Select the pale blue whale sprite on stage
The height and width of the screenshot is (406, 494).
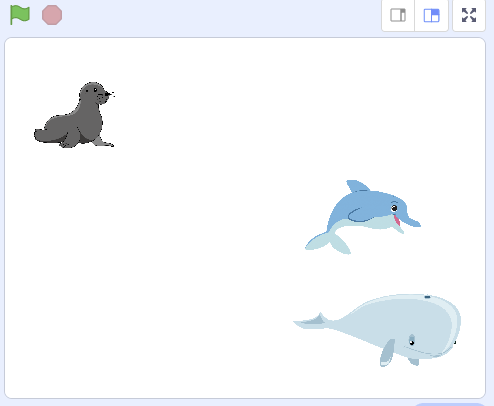coord(378,330)
